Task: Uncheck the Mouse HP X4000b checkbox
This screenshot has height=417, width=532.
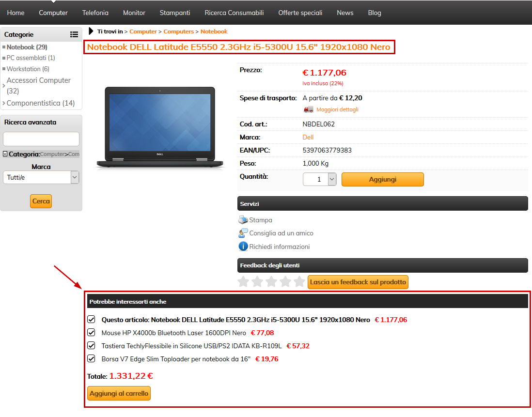Action: click(91, 333)
